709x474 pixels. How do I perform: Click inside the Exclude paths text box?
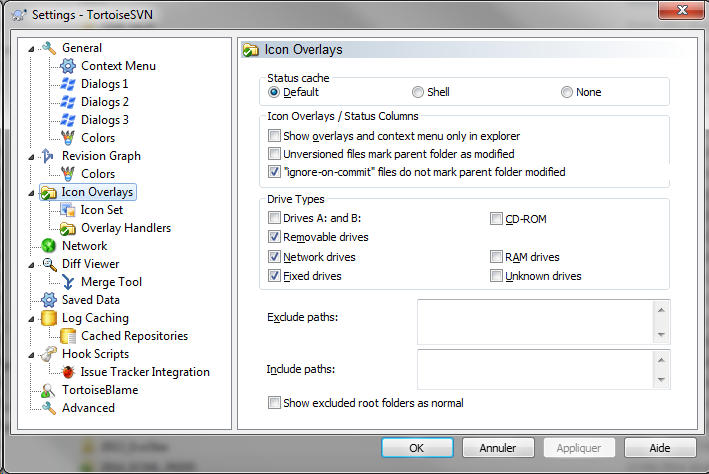pos(535,320)
